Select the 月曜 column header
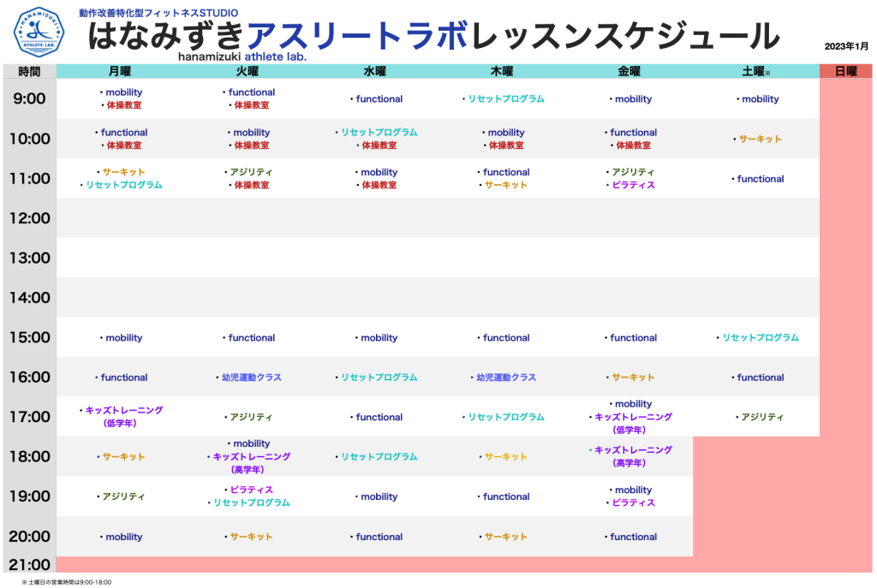The image size is (877, 588). (120, 72)
